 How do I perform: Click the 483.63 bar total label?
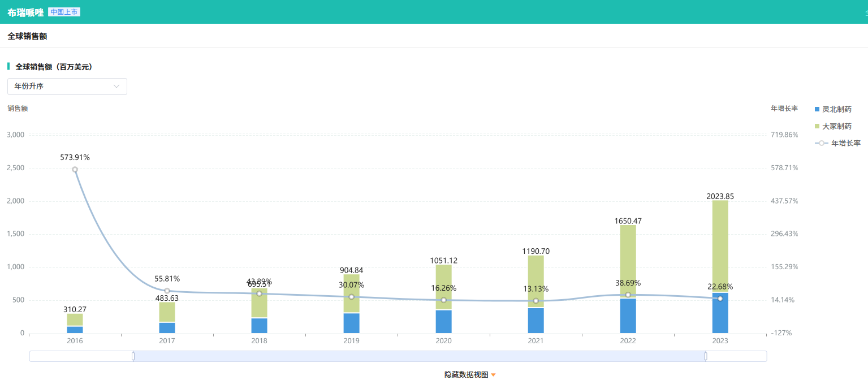click(x=167, y=298)
